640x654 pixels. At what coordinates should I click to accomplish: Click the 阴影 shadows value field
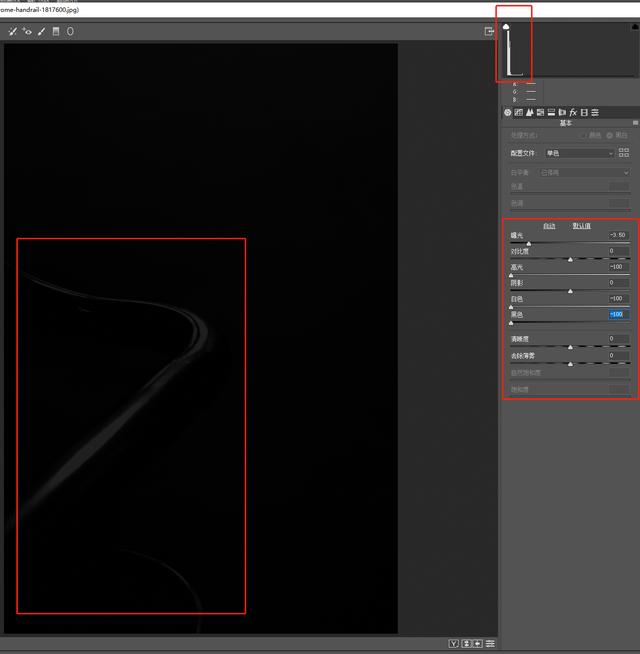coord(619,283)
